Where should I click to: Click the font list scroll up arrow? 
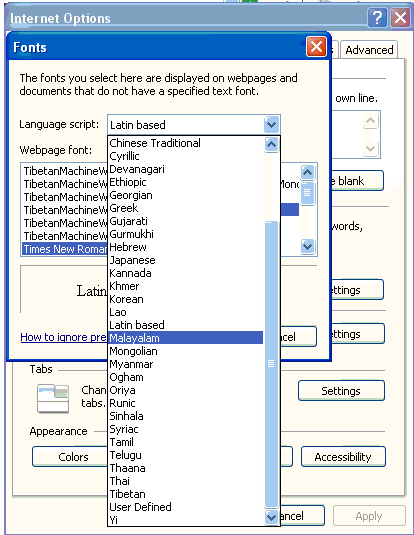pos(307,172)
